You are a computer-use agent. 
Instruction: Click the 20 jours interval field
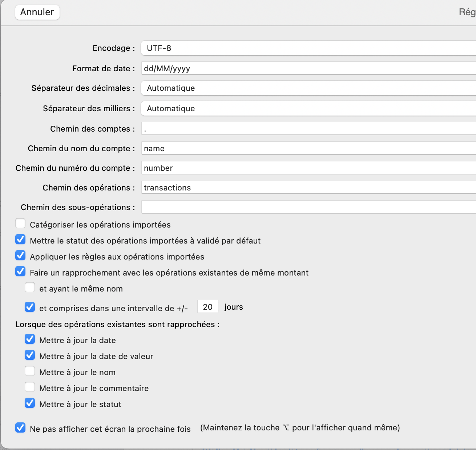(208, 307)
